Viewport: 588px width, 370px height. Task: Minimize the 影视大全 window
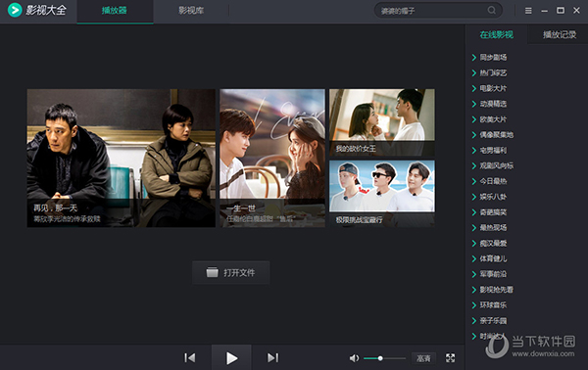[544, 11]
